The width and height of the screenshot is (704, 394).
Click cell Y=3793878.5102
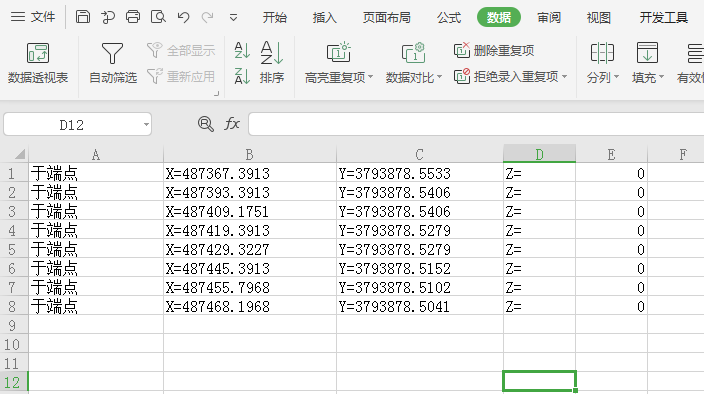click(x=419, y=287)
